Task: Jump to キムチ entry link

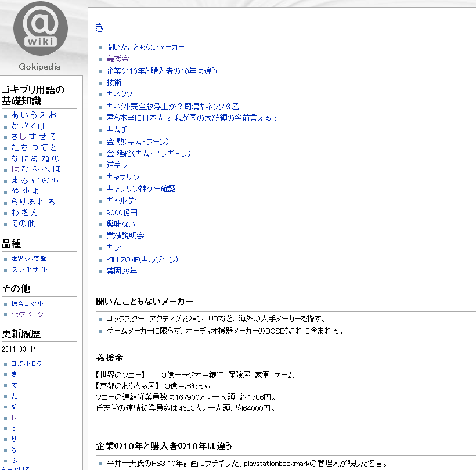Action: pos(117,129)
